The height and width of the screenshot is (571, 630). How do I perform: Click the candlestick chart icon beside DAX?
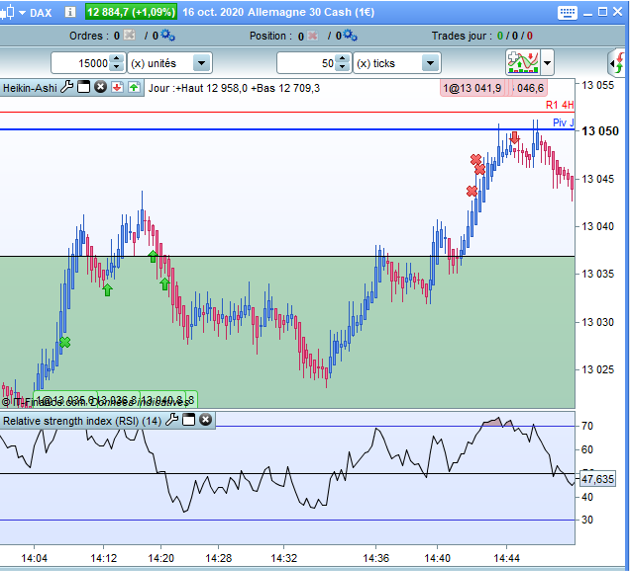[x=7, y=12]
